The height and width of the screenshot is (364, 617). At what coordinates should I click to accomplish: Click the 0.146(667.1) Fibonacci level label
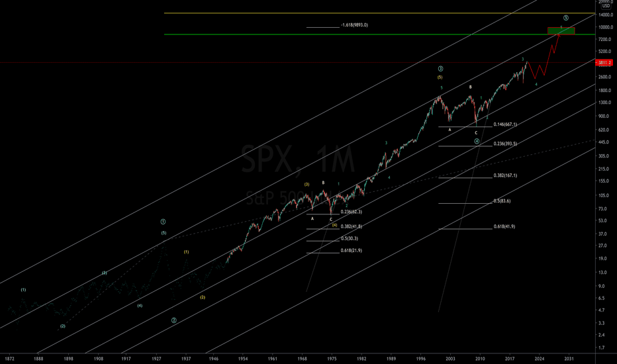click(505, 124)
